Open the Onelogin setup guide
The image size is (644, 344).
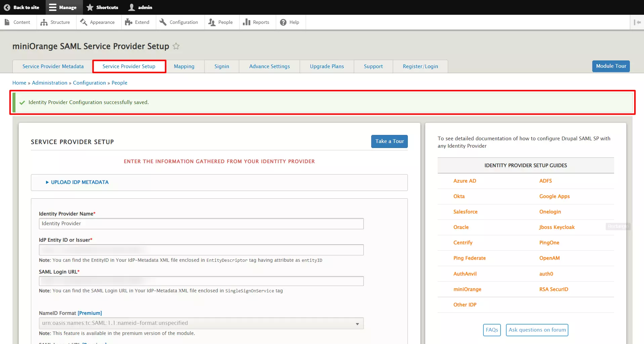pyautogui.click(x=550, y=212)
